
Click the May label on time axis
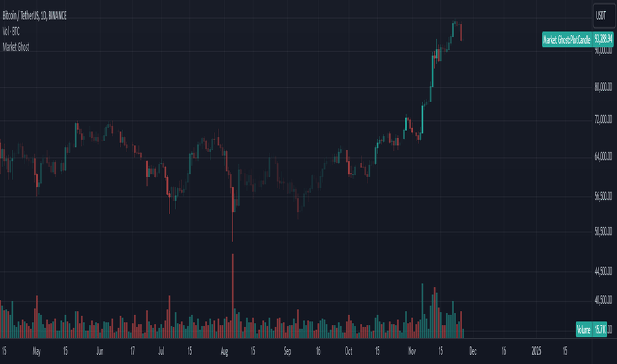[36, 351]
